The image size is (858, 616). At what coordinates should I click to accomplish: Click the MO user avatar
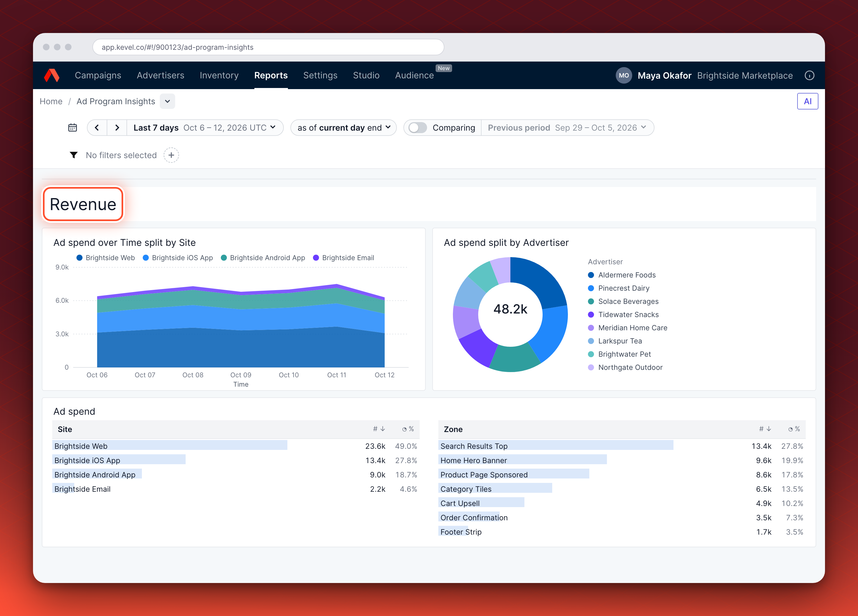624,75
